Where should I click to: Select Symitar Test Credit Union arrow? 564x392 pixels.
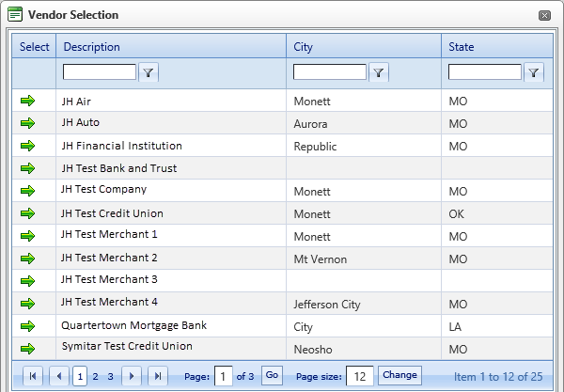[x=27, y=349]
